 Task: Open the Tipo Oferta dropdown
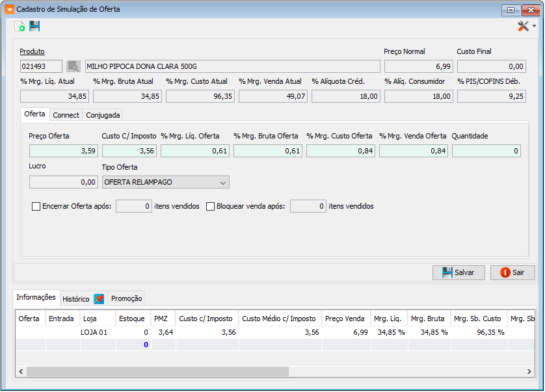point(166,182)
